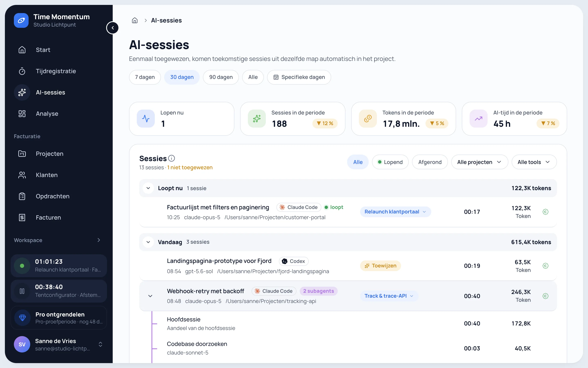Click the home icon in the breadcrumb
Image resolution: width=588 pixels, height=368 pixels.
[135, 20]
